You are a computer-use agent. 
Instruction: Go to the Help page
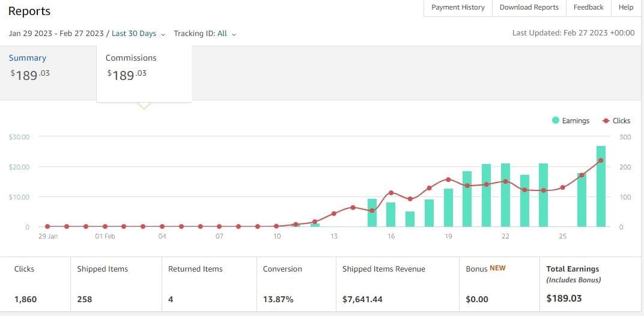click(625, 7)
